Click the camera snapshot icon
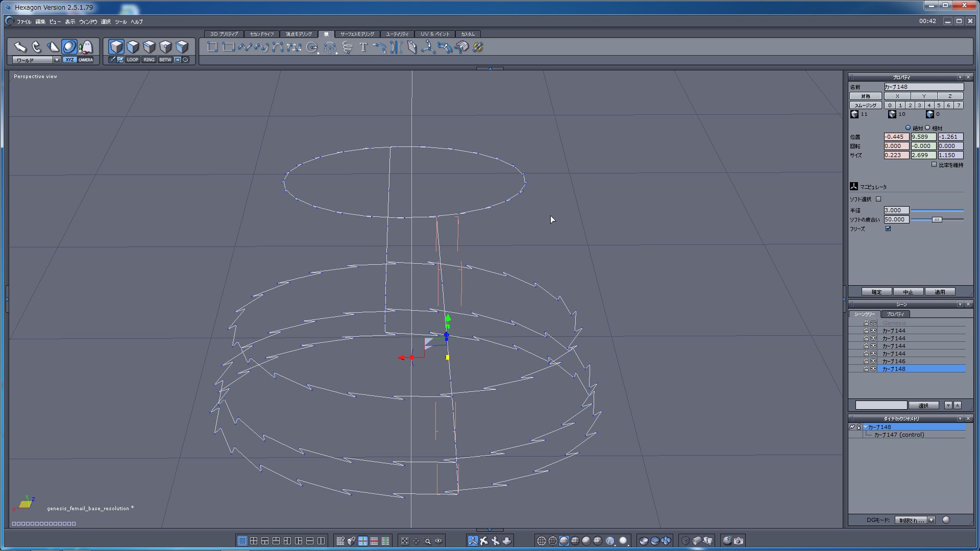The height and width of the screenshot is (551, 980). coord(739,541)
